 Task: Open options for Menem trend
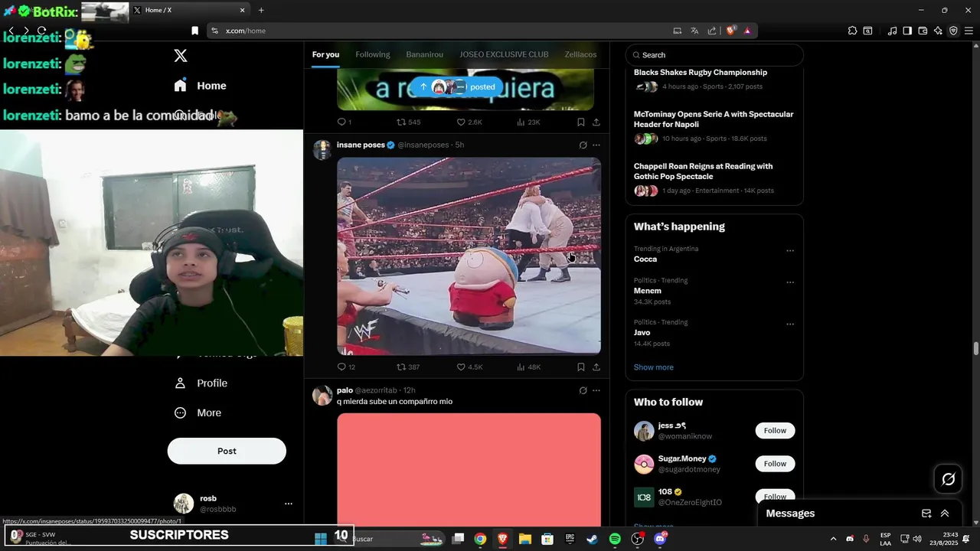(x=790, y=282)
